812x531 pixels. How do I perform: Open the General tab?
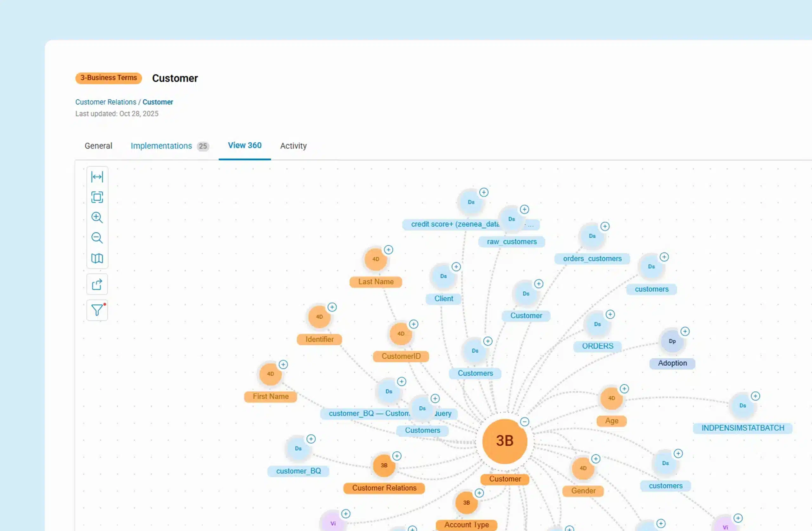(98, 146)
